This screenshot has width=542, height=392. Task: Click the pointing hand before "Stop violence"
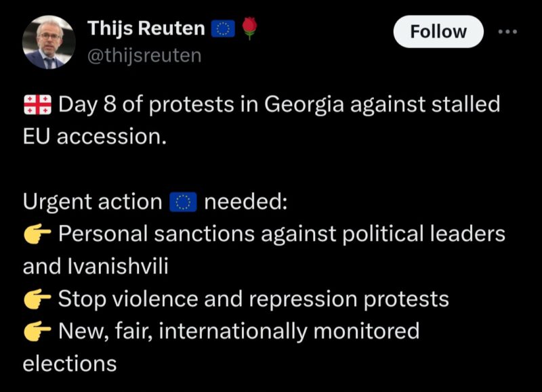(37, 299)
